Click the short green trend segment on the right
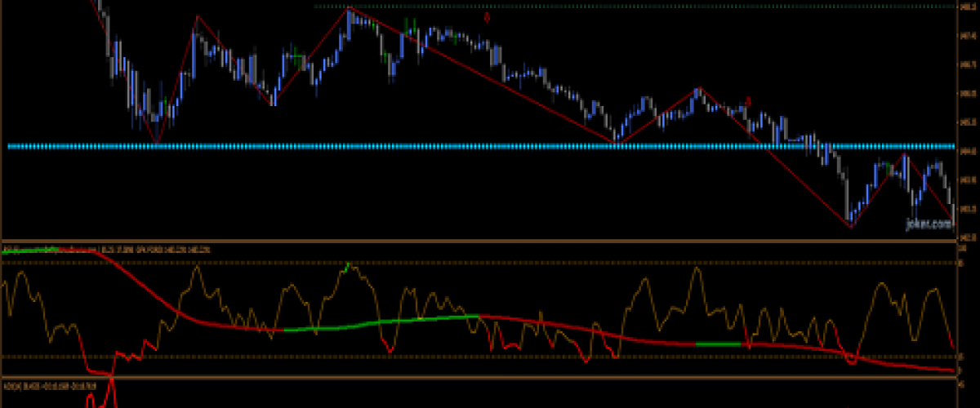Viewport: 980px width, 408px height. coord(718,344)
